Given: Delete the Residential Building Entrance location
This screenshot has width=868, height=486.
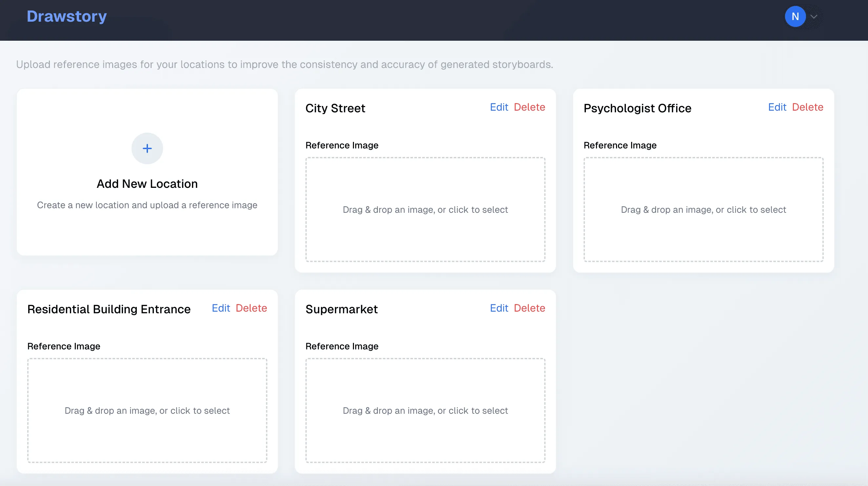Looking at the screenshot, I should [251, 308].
